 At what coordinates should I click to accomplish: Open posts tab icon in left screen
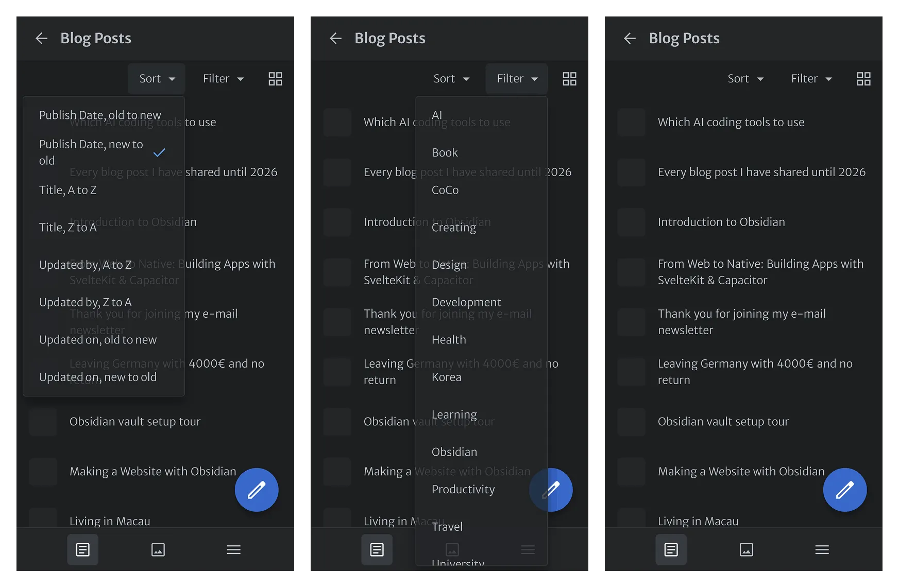[x=83, y=549]
